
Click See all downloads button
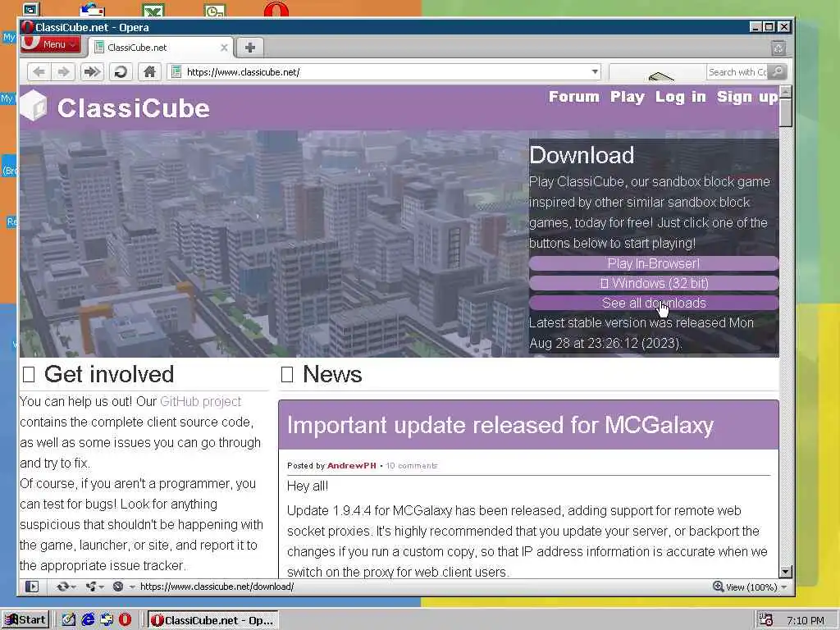pos(654,303)
